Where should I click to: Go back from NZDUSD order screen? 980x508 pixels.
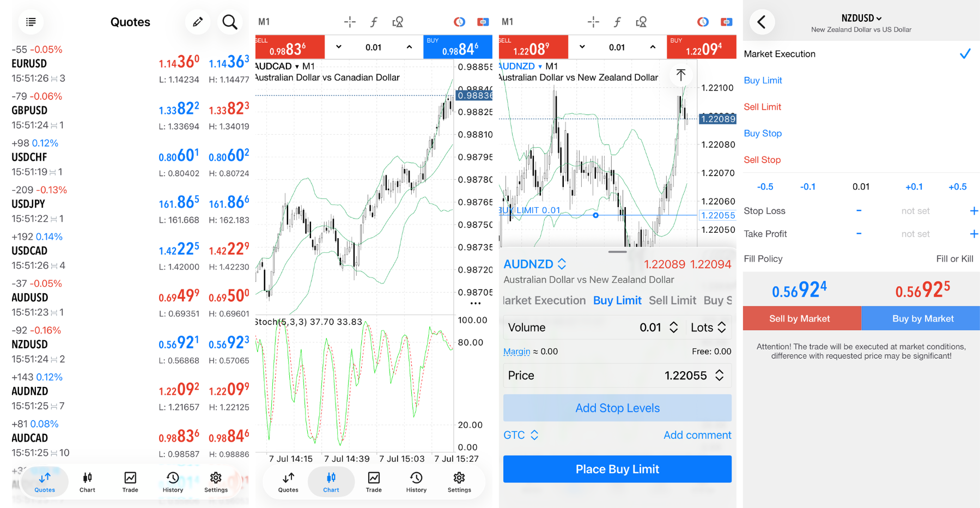762,22
